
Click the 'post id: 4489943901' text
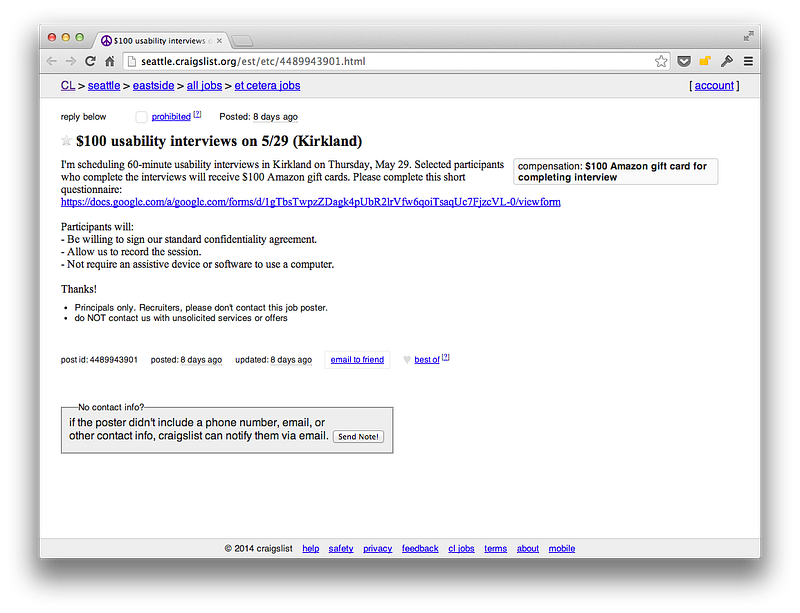click(99, 360)
